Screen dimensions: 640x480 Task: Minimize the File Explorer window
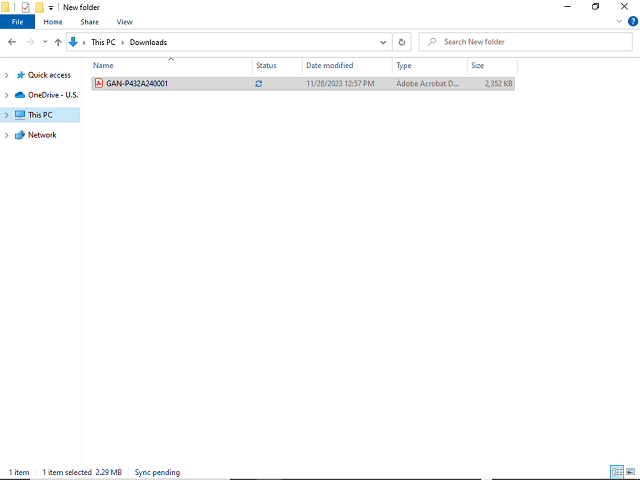567,7
